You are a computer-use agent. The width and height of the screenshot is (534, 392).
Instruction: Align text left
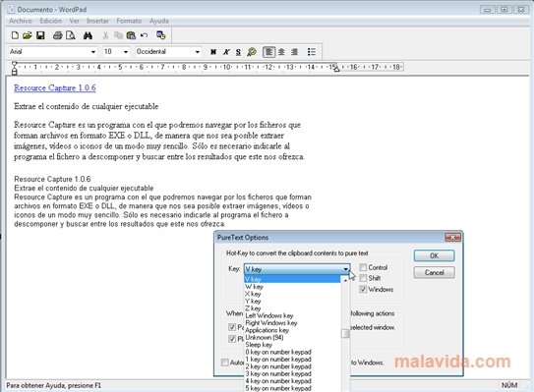tap(268, 52)
